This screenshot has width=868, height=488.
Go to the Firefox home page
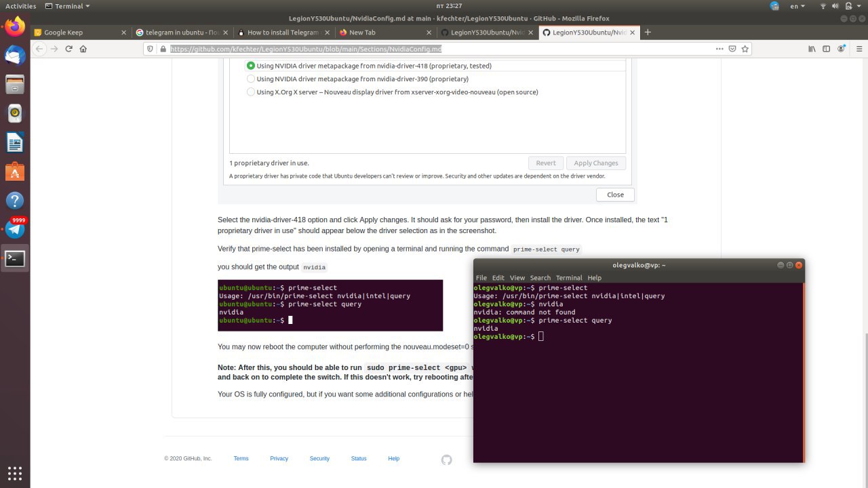pos(83,49)
